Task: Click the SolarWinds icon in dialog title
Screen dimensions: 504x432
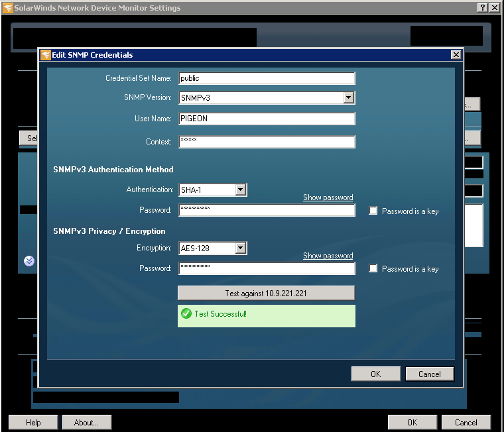Action: coord(46,55)
